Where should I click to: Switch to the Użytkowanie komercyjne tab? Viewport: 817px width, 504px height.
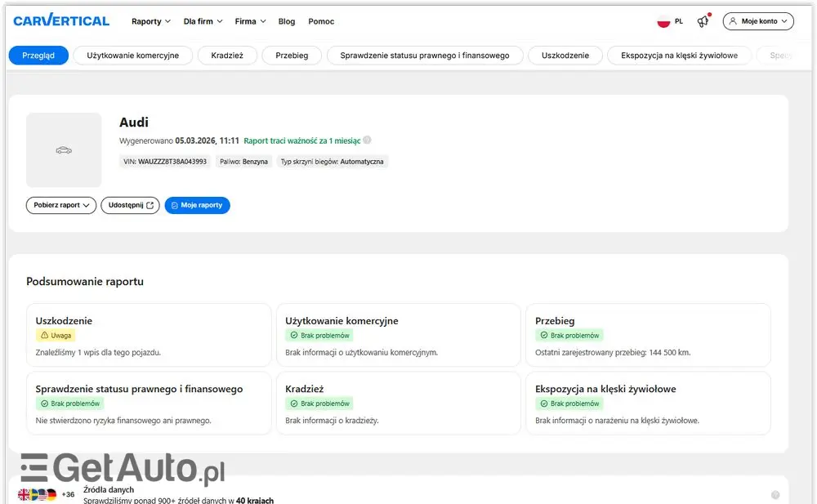(x=133, y=56)
